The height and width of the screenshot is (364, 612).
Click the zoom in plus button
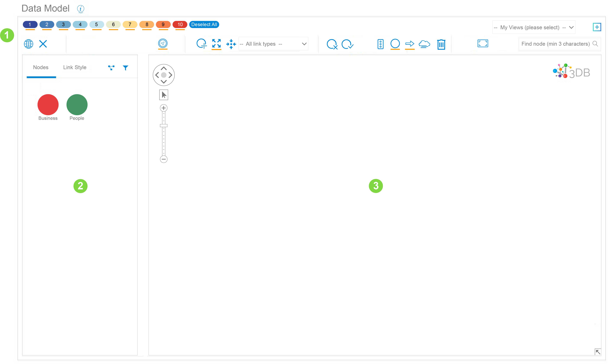164,108
